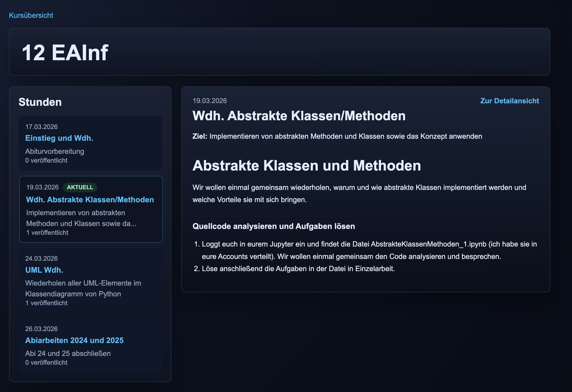
Task: Open the UML Wdh. lesson
Action: point(44,270)
